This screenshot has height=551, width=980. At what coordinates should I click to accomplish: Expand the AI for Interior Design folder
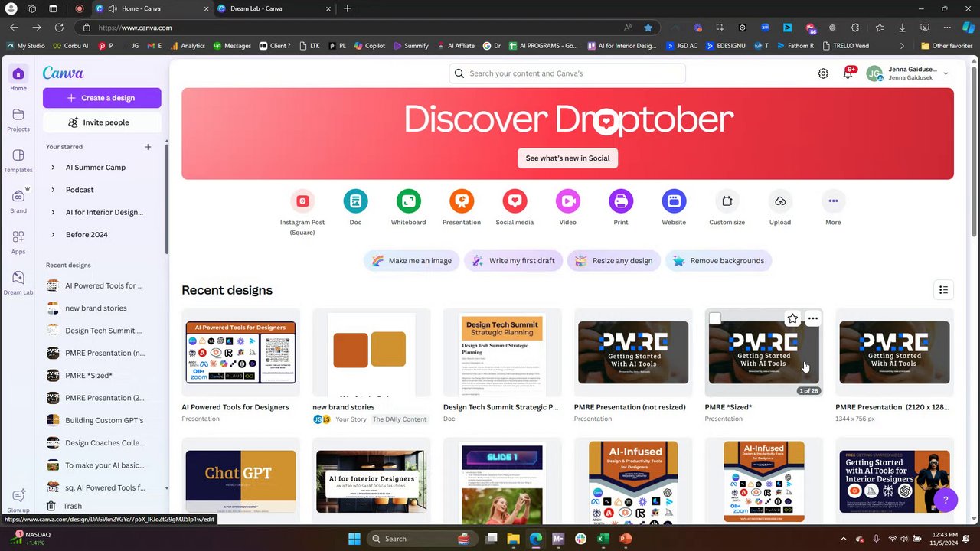(x=53, y=212)
